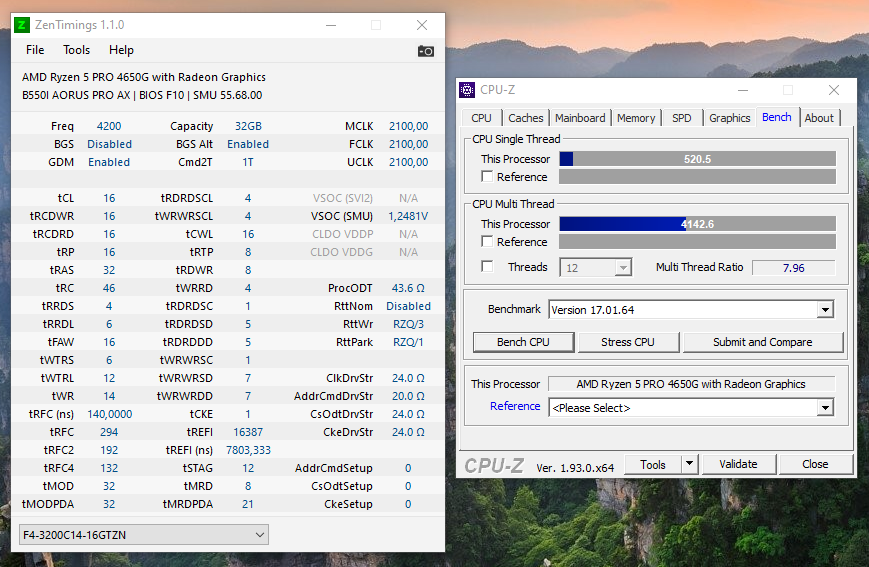Enable Multi Thread Reference checkbox
The height and width of the screenshot is (567, 869).
pos(487,242)
